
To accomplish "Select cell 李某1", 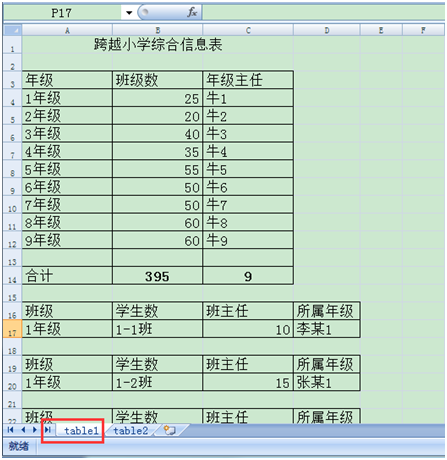I will [x=327, y=329].
